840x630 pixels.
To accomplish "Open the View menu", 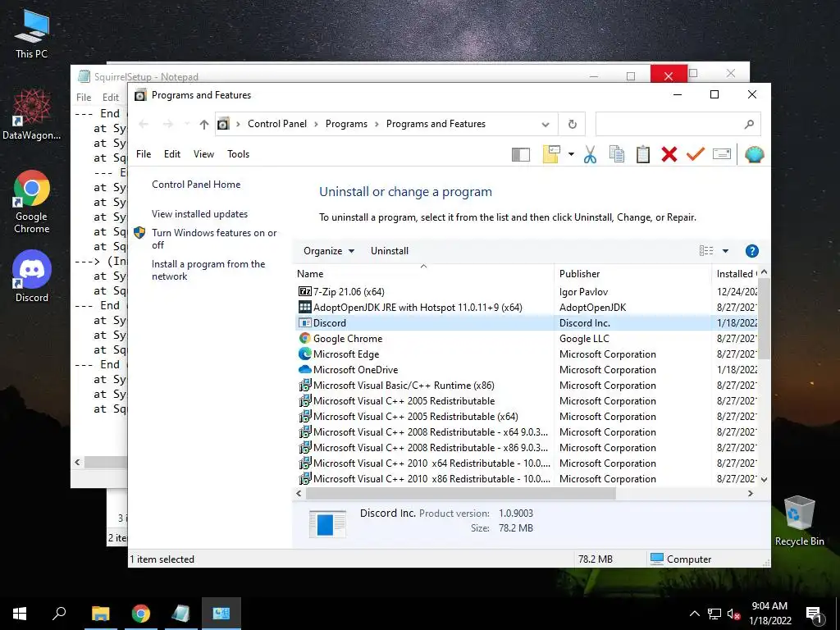I will coord(203,153).
